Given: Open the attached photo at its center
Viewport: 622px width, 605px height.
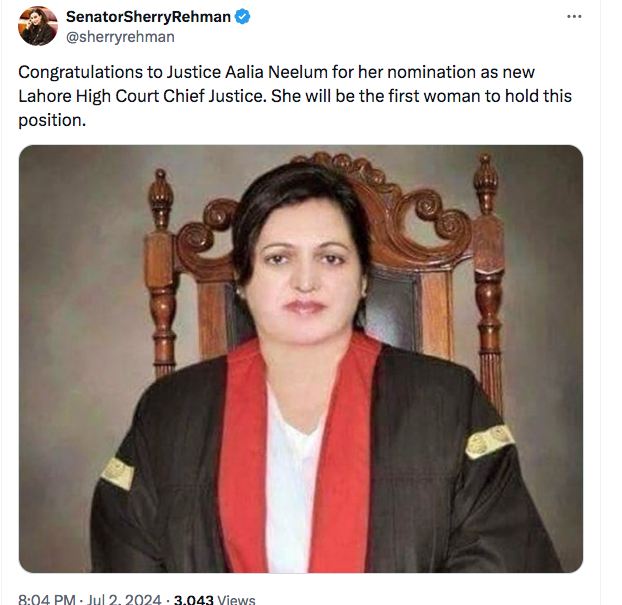Looking at the screenshot, I should click(301, 358).
